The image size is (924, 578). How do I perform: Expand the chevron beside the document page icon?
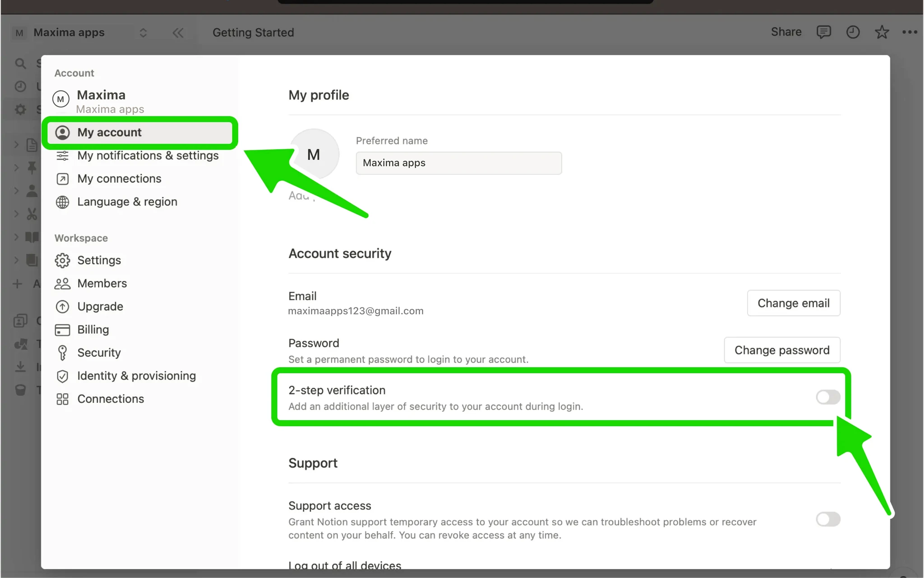point(16,144)
